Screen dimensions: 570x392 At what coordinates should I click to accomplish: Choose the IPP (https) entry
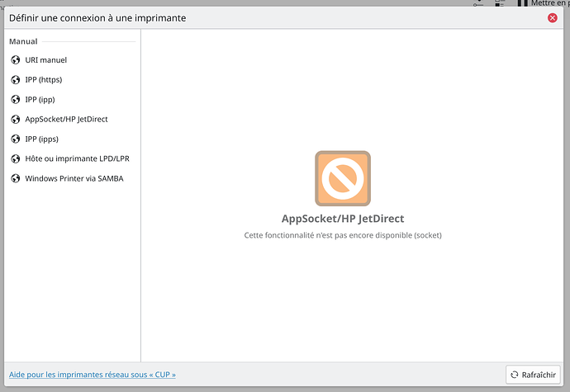(x=72, y=79)
